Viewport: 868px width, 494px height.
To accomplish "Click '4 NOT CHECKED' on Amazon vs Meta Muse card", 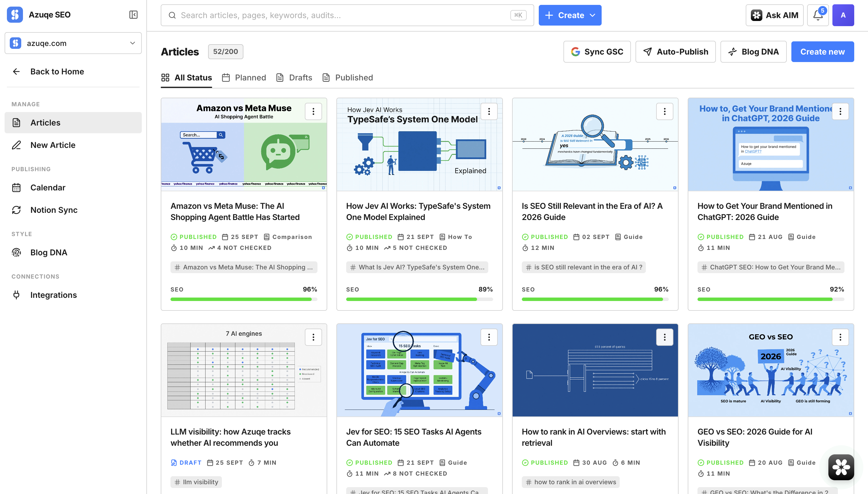I will click(240, 248).
